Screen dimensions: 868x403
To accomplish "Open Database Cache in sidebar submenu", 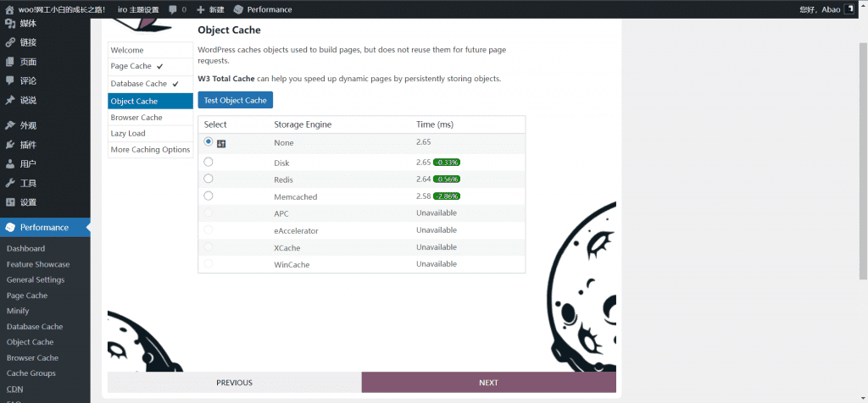I will (35, 327).
